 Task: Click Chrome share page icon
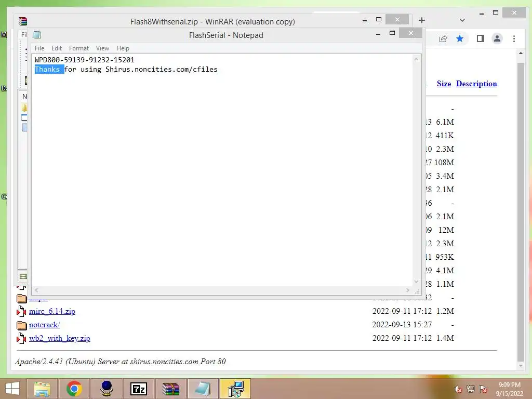443,38
